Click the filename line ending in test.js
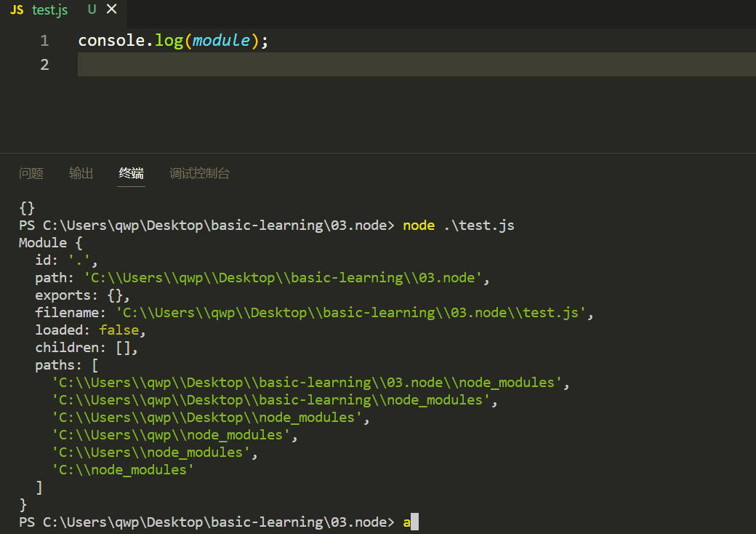Screen dimensions: 756x534 (314, 313)
